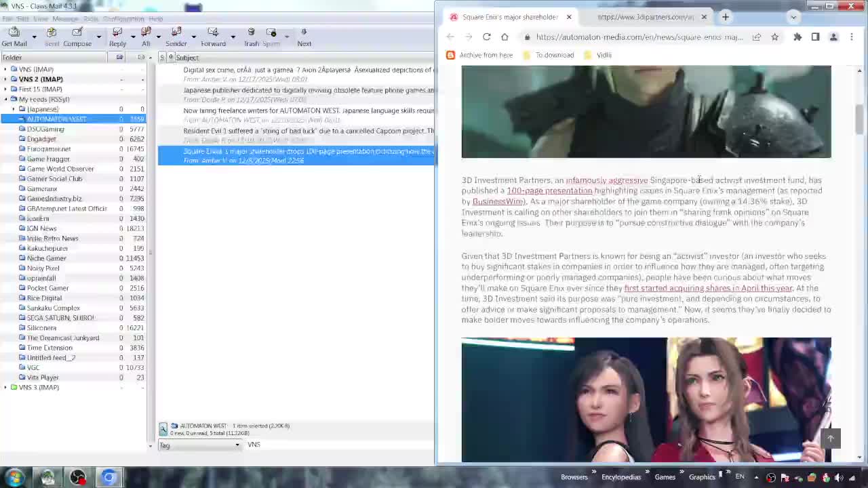
Task: Select the Siliconera feed folder
Action: point(41,327)
